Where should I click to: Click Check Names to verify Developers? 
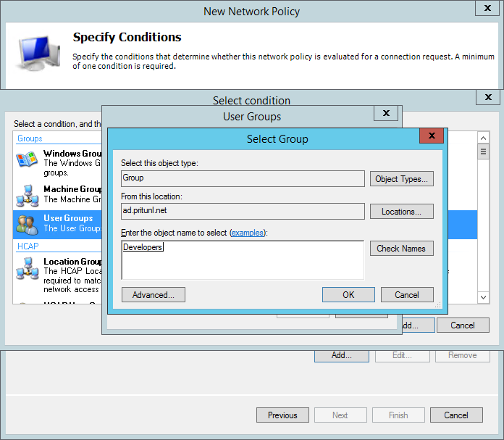click(401, 249)
